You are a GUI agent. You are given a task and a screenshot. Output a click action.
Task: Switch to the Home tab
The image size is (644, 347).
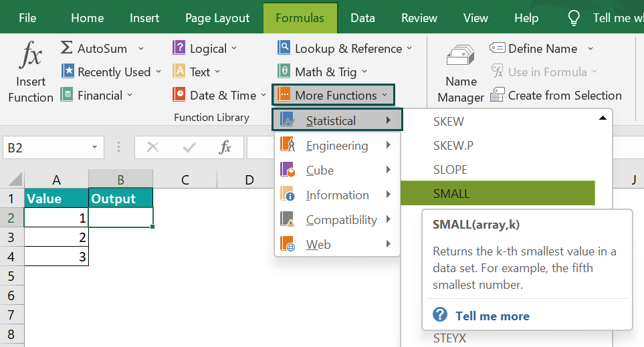(87, 18)
